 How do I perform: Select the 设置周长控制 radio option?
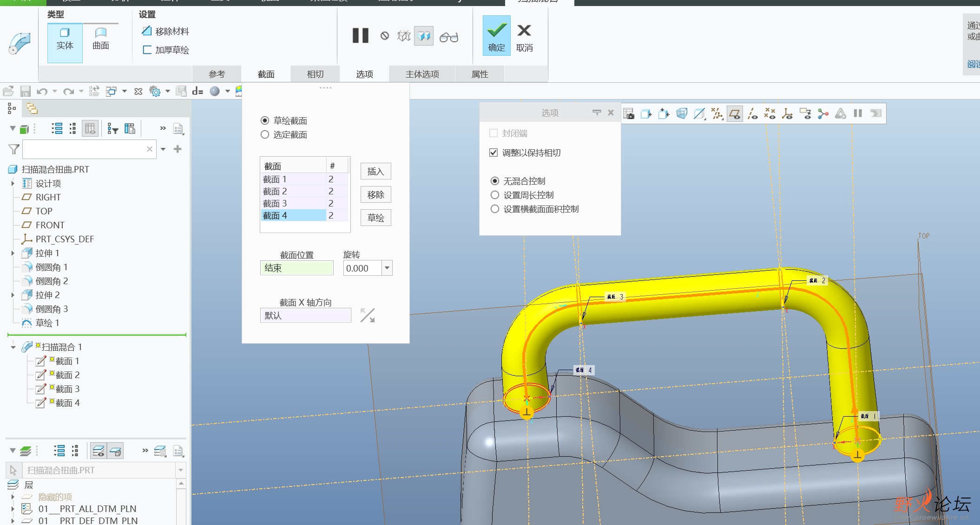495,195
